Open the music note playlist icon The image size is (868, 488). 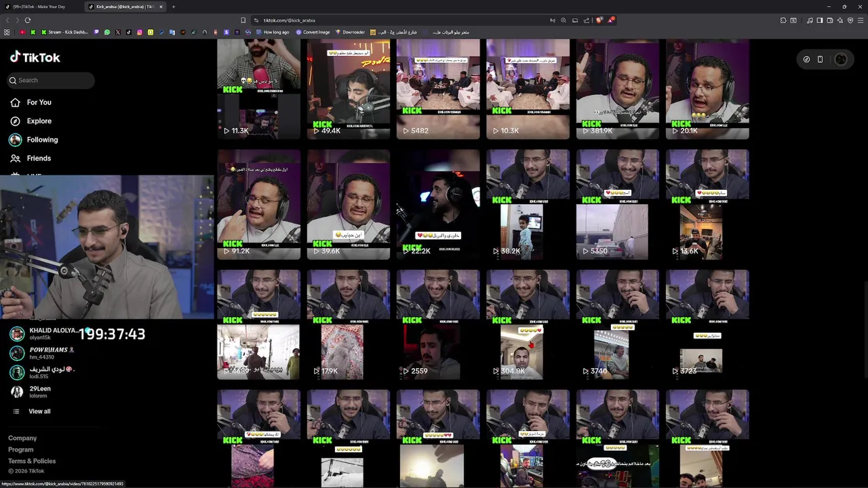(x=810, y=20)
